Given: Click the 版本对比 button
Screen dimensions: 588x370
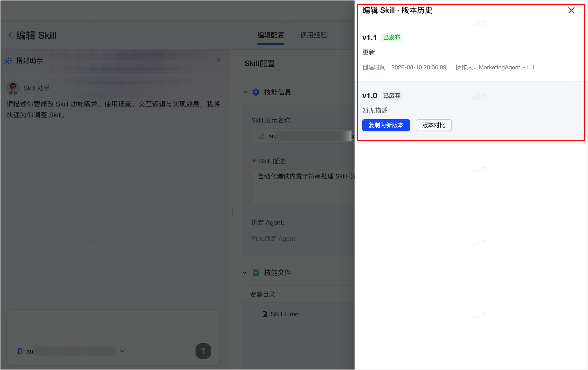Looking at the screenshot, I should tap(433, 125).
